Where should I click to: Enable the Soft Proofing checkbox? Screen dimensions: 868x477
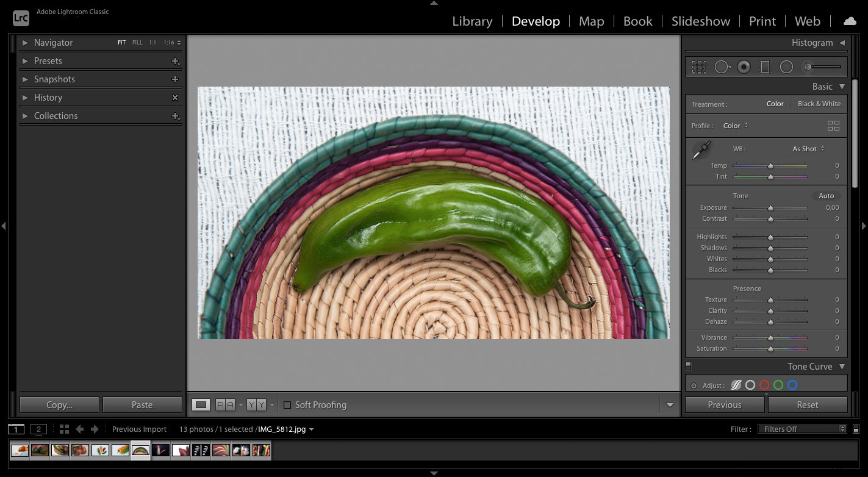[x=287, y=404]
